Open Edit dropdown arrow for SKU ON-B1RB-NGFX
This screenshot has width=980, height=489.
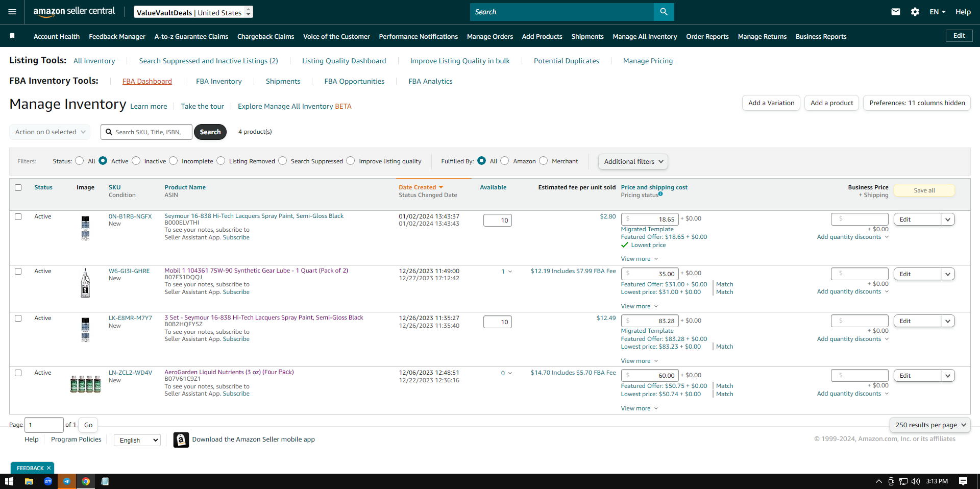[948, 219]
